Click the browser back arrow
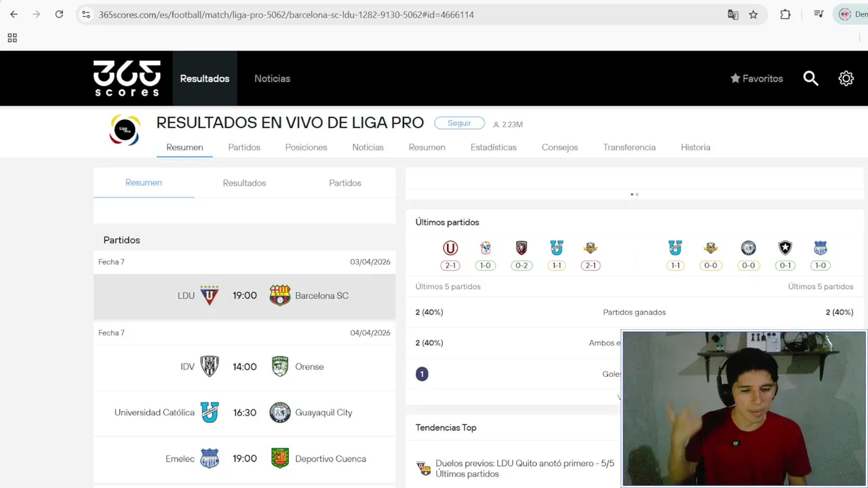This screenshot has height=488, width=868. (x=14, y=14)
